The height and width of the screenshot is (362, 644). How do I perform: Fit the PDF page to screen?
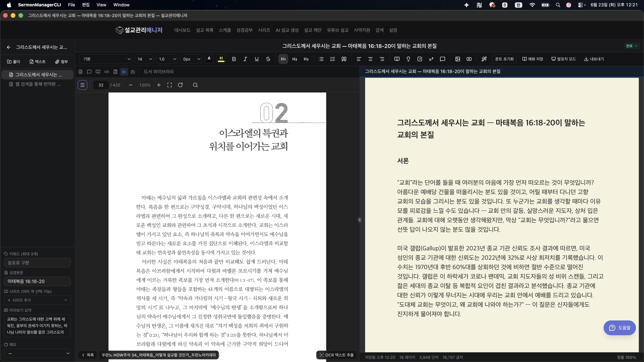pos(170,85)
